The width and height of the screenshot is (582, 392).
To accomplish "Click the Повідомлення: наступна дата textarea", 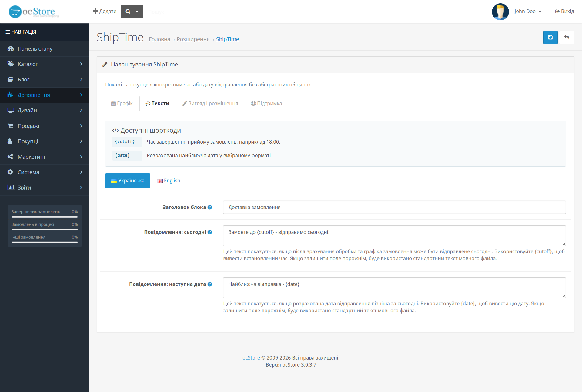I will point(394,288).
